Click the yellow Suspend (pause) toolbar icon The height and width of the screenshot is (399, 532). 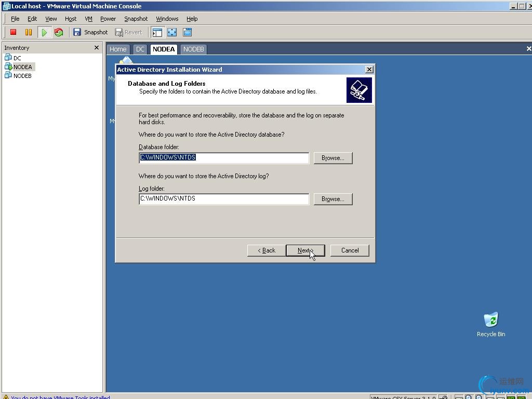pyautogui.click(x=29, y=32)
